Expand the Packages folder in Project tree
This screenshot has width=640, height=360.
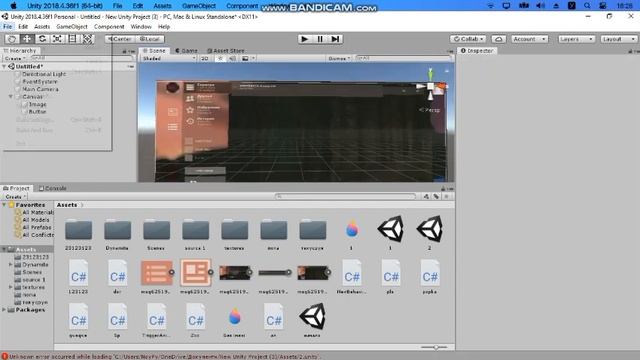click(4, 310)
